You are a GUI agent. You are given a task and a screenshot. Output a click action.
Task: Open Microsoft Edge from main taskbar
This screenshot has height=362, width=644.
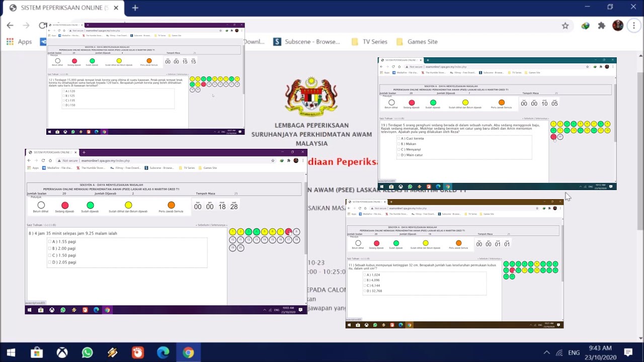click(x=163, y=353)
